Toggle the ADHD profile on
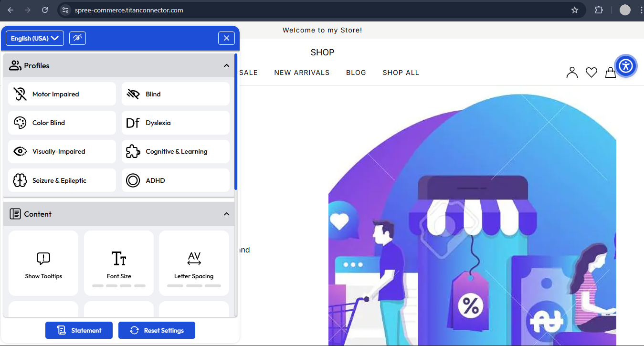Image resolution: width=644 pixels, height=346 pixels. [175, 180]
